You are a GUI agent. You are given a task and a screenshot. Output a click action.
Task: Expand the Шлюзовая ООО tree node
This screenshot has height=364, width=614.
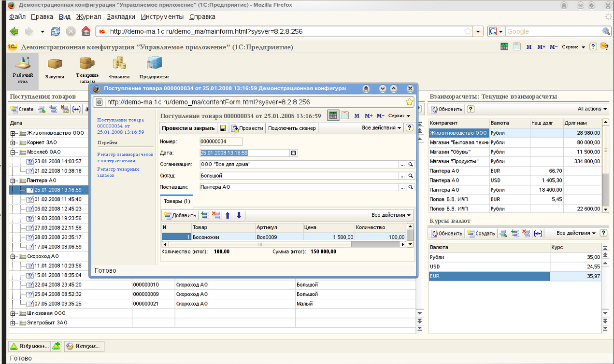coord(13,313)
